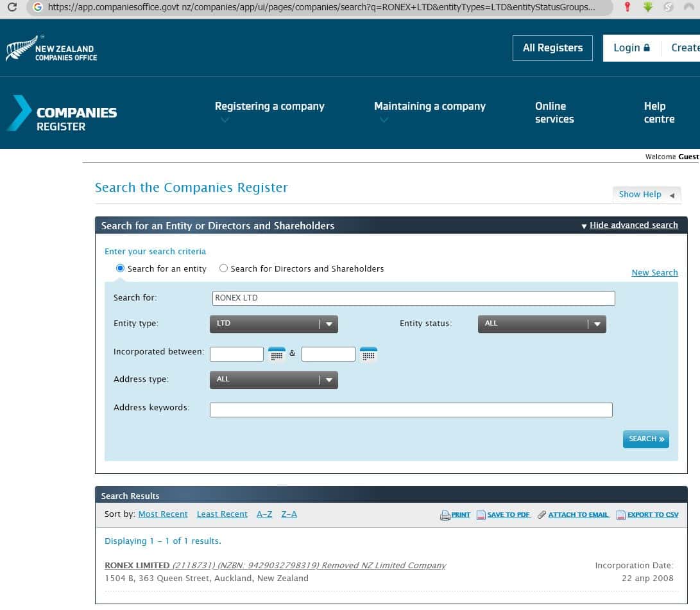Viewport: 700px width, 610px height.
Task: Go to the New Zealand Companies Office logo
Action: click(51, 48)
